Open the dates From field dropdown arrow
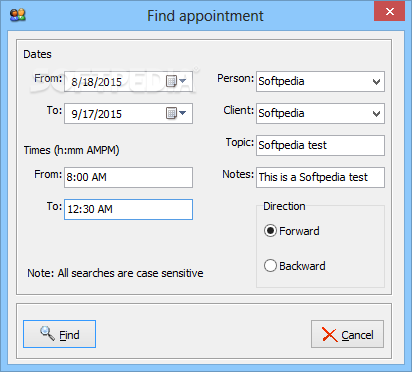This screenshot has width=412, height=372. coord(182,81)
